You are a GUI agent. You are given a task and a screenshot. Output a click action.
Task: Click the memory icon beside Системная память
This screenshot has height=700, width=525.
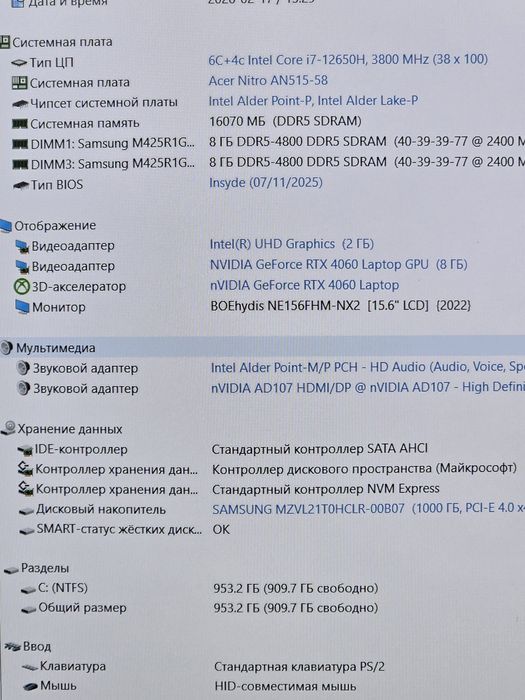pyautogui.click(x=20, y=124)
